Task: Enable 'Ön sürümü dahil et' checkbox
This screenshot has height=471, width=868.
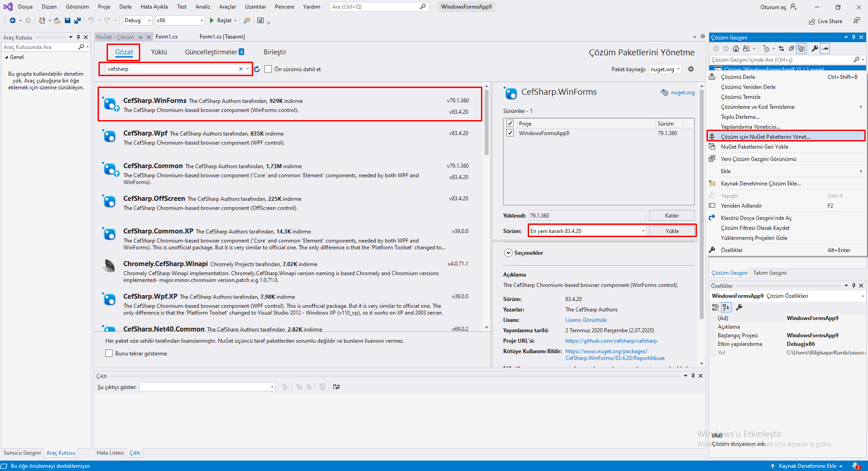Action: pos(268,69)
